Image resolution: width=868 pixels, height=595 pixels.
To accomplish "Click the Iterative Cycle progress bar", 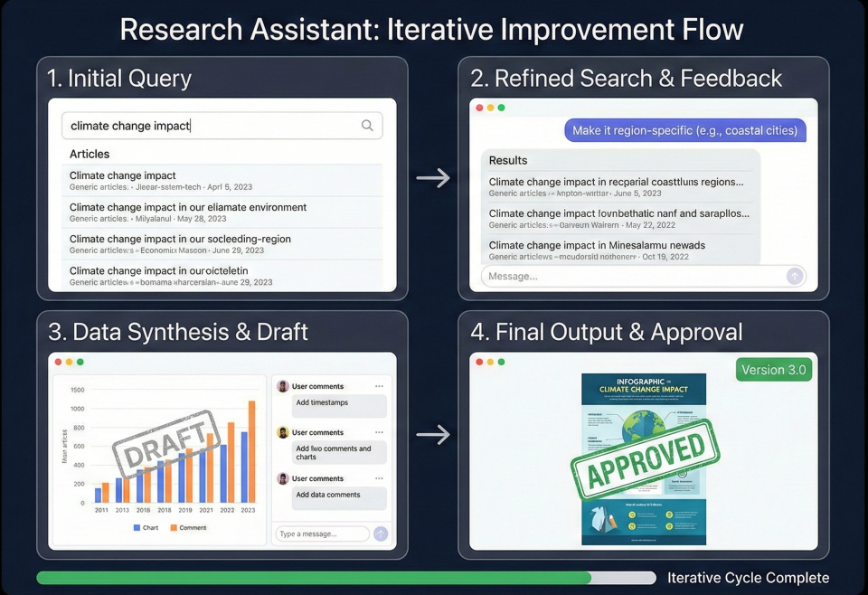I will click(x=345, y=578).
